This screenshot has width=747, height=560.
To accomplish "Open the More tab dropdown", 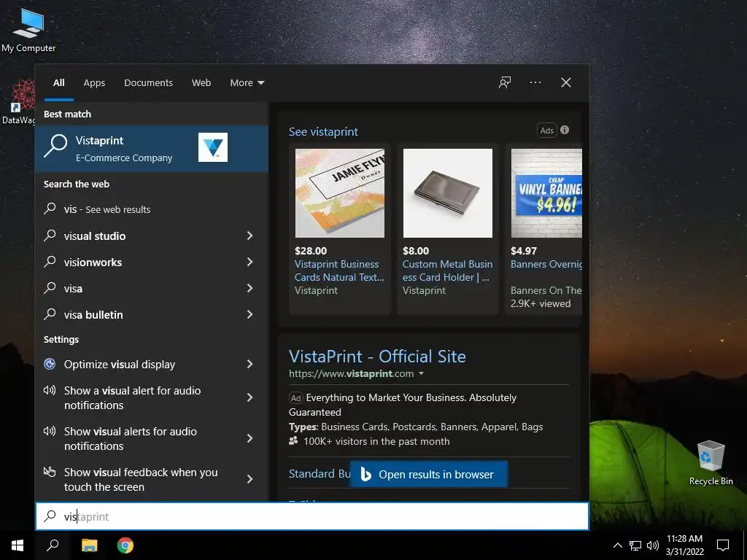I will tap(247, 83).
